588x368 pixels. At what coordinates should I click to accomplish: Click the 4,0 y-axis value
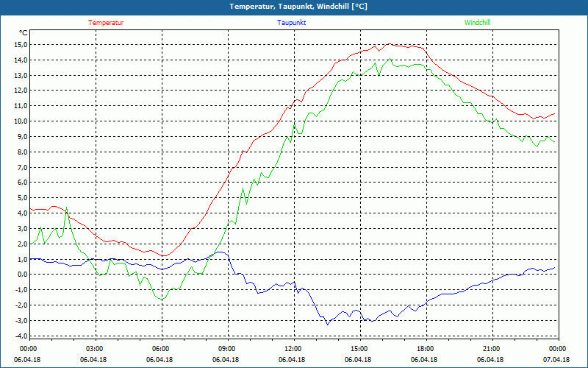click(23, 213)
